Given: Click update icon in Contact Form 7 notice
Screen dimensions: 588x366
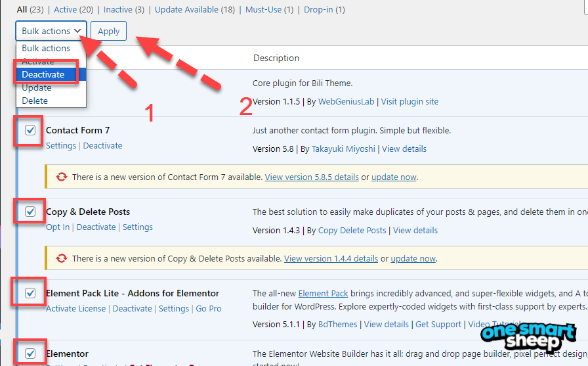Looking at the screenshot, I should tap(62, 177).
